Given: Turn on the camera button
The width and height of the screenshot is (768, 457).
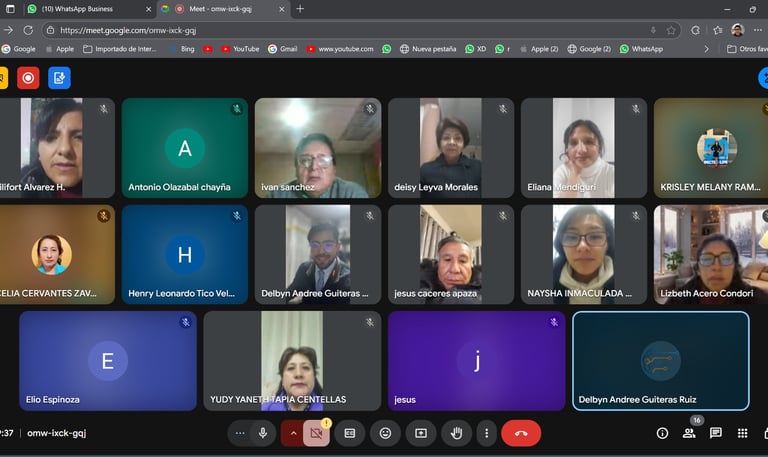Looking at the screenshot, I should coord(316,433).
